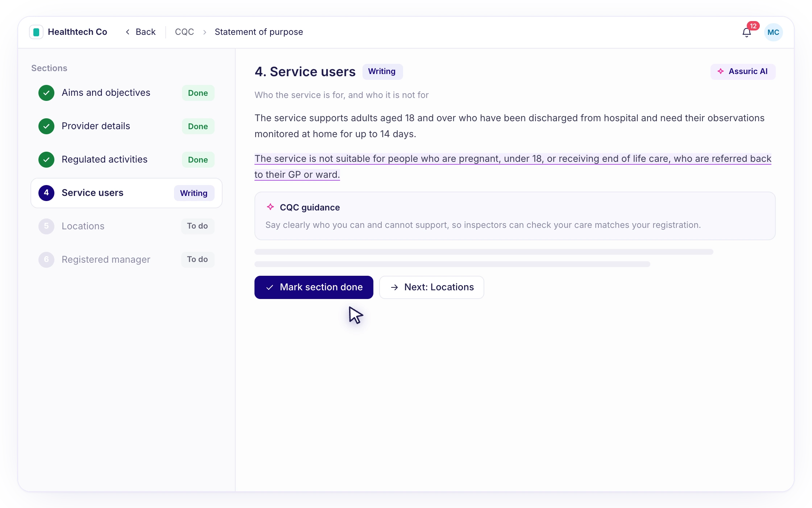The height and width of the screenshot is (508, 812).
Task: Click the Statement of purpose breadcrumb
Action: [259, 32]
